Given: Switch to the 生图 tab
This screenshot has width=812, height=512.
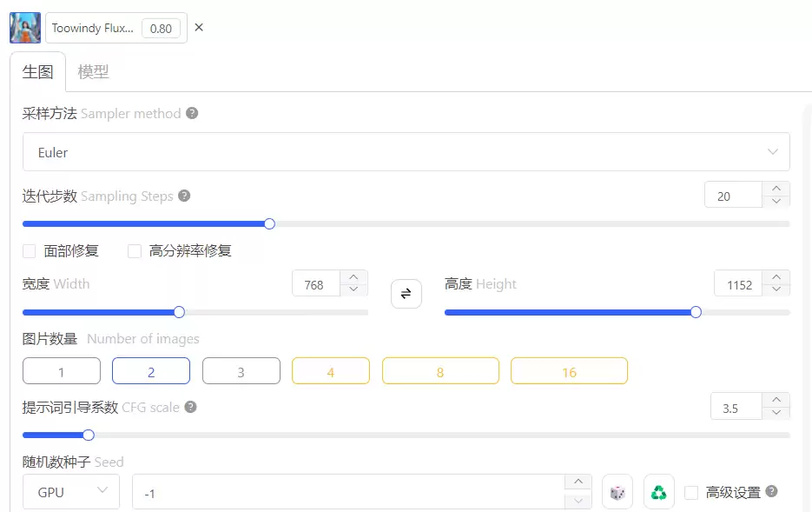Looking at the screenshot, I should 38,71.
